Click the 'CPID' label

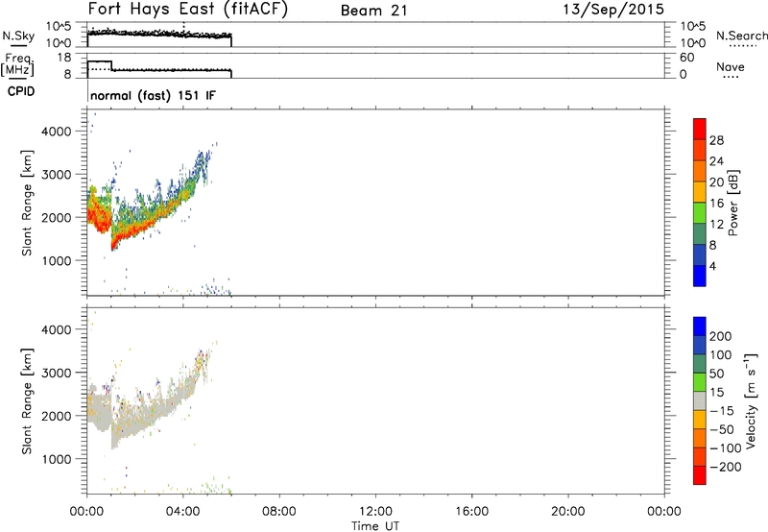pos(21,91)
